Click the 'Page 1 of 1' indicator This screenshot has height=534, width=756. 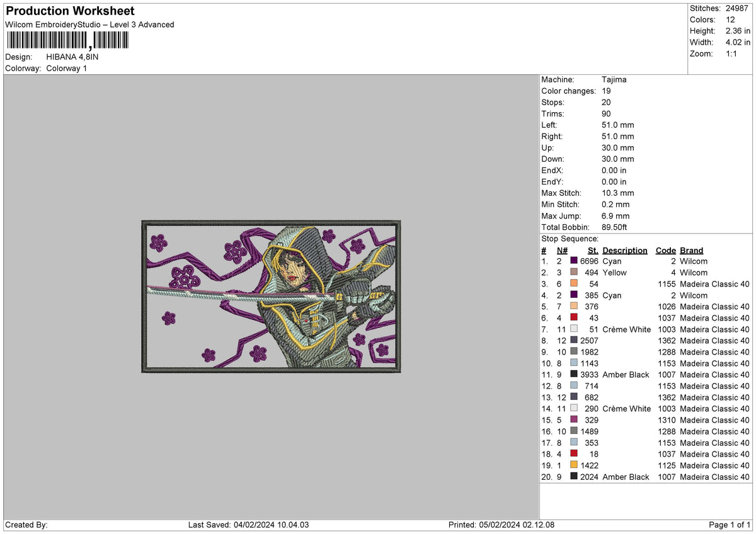(730, 525)
